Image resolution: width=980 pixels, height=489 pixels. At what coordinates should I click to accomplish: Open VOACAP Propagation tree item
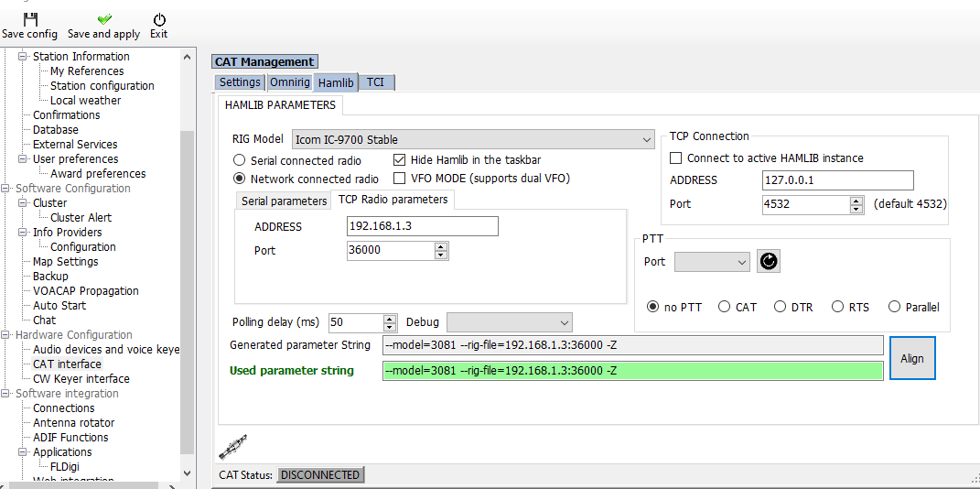click(x=86, y=291)
